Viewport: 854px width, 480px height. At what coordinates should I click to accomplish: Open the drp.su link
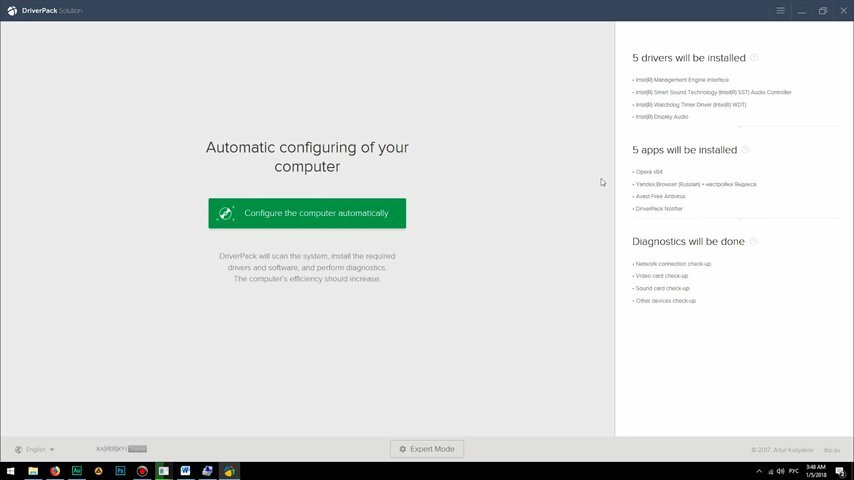pos(832,450)
